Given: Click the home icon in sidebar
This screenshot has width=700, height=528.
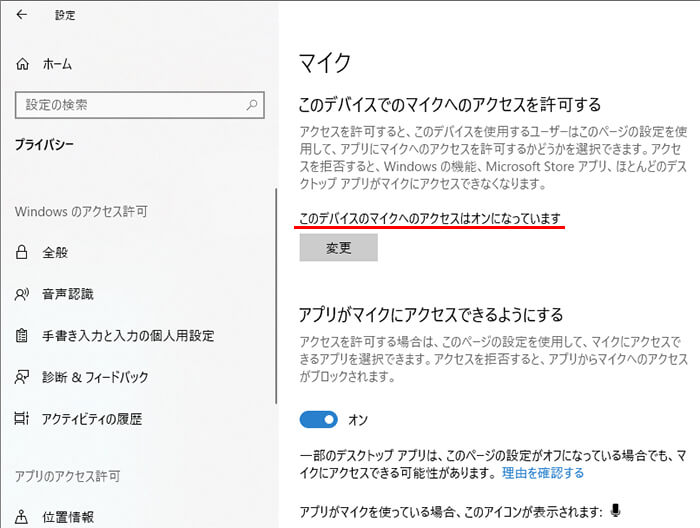Looking at the screenshot, I should coord(22,64).
